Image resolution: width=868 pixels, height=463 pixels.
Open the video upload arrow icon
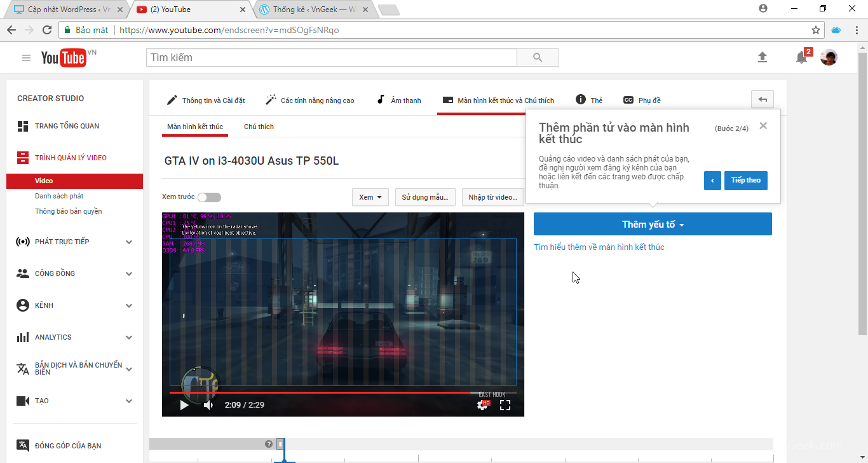tap(763, 57)
